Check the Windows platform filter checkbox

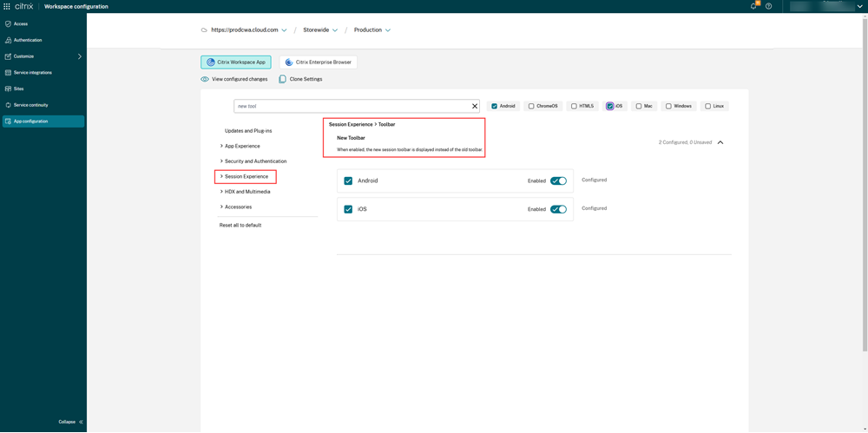click(668, 106)
